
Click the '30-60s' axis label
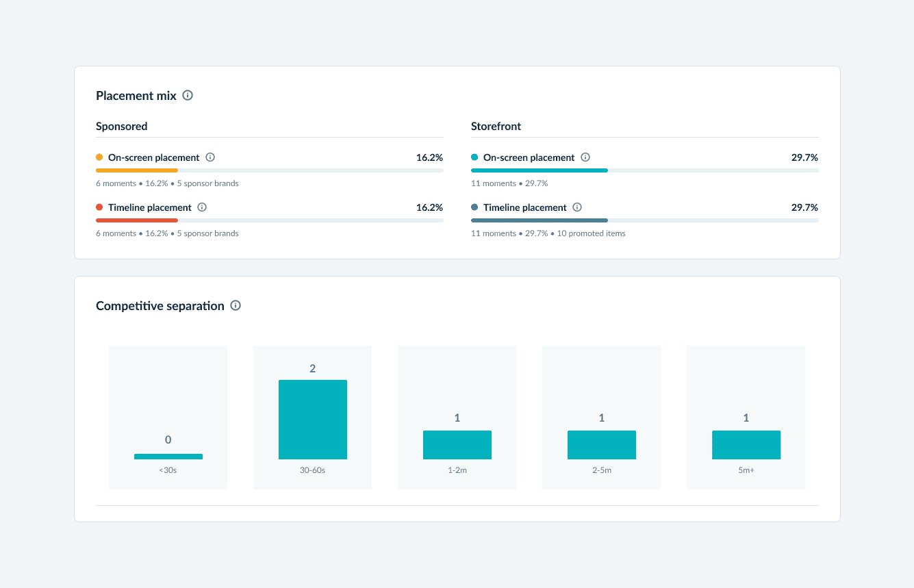313,471
